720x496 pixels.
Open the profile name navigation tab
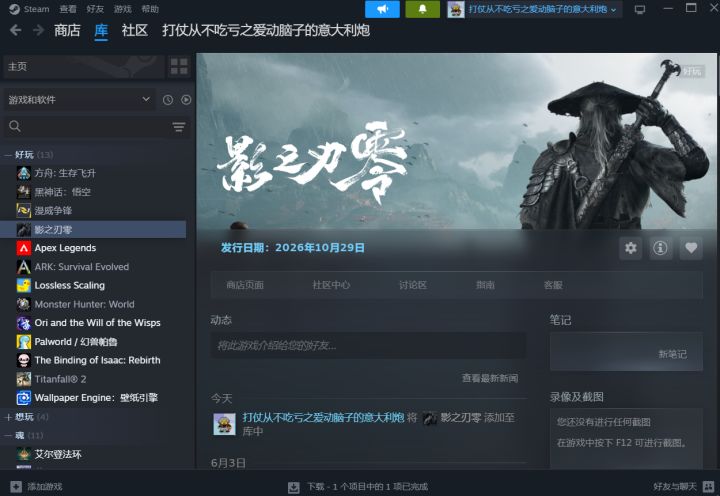266,30
